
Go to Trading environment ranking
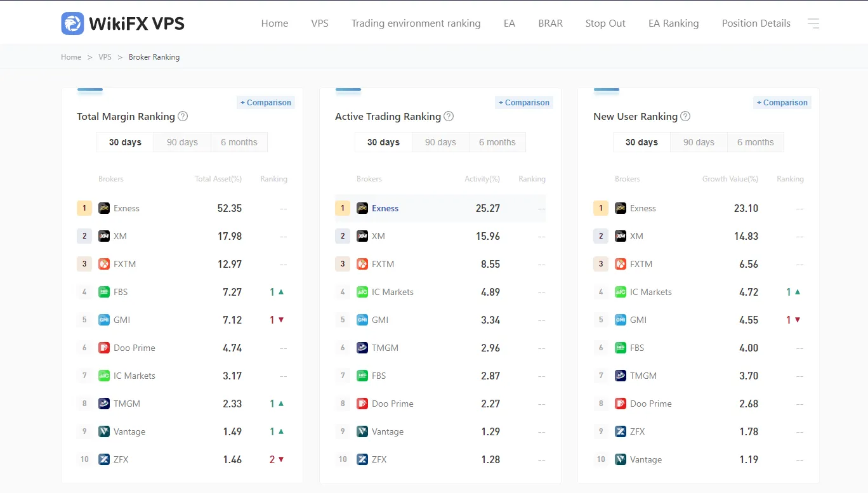tap(416, 23)
